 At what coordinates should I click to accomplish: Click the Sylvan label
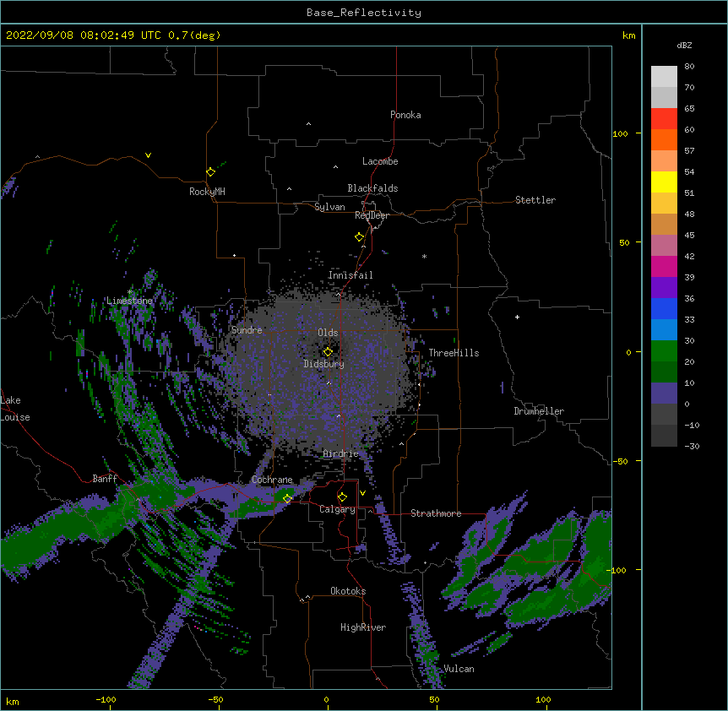(x=329, y=207)
